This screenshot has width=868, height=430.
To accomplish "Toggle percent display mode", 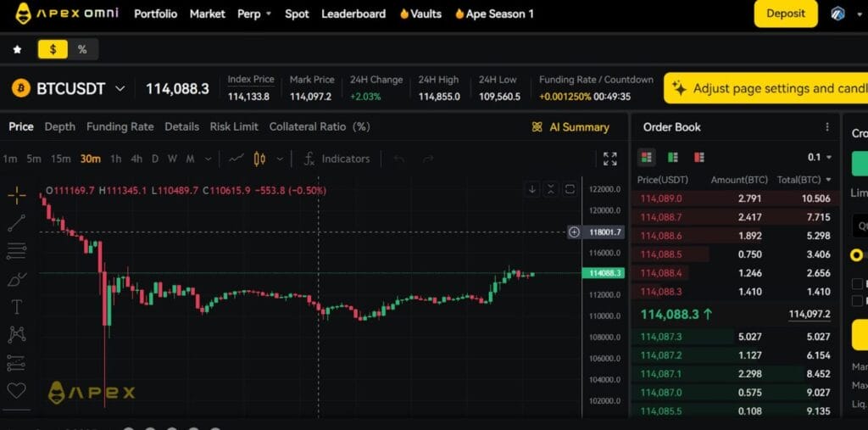I will pos(82,49).
